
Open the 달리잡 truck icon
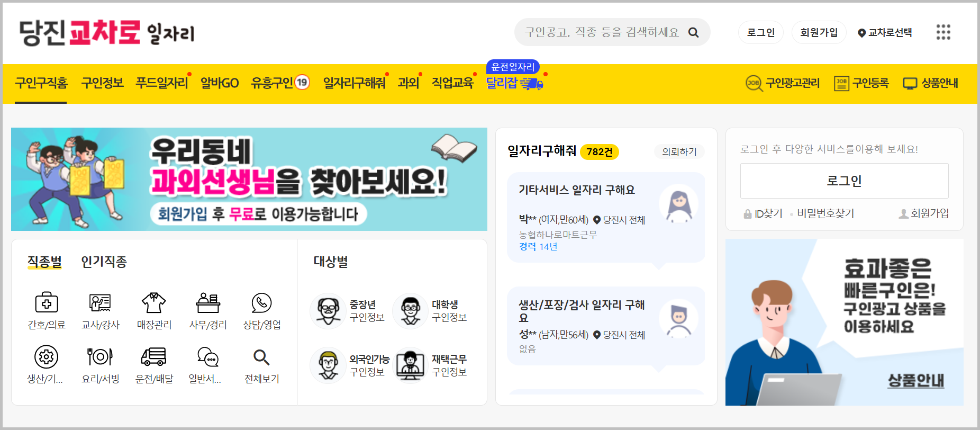532,84
